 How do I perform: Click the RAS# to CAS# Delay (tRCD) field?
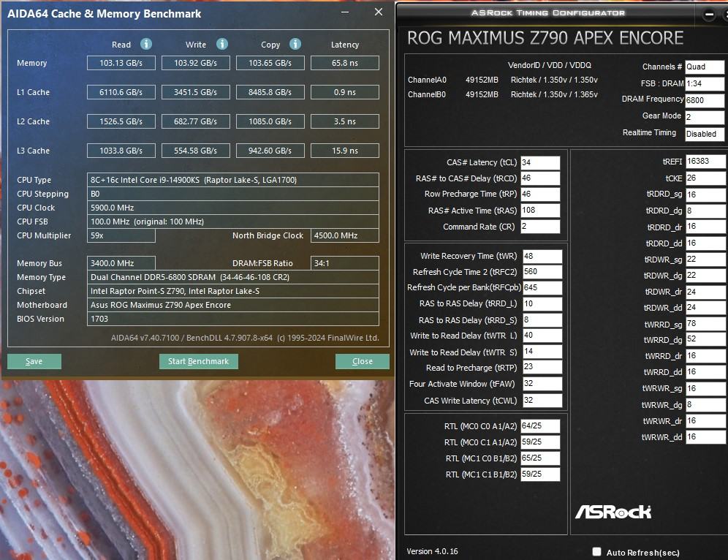coord(540,178)
